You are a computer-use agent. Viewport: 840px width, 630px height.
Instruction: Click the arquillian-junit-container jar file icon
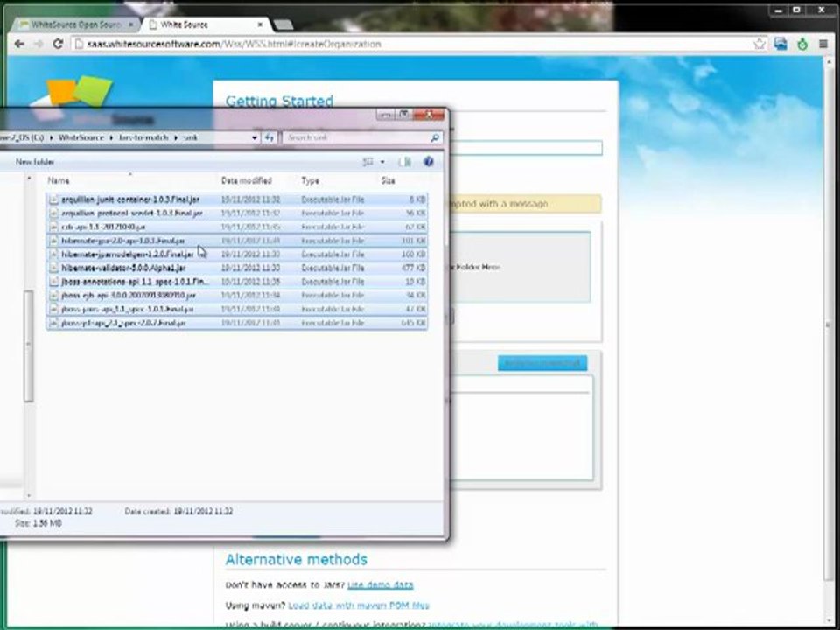(53, 199)
